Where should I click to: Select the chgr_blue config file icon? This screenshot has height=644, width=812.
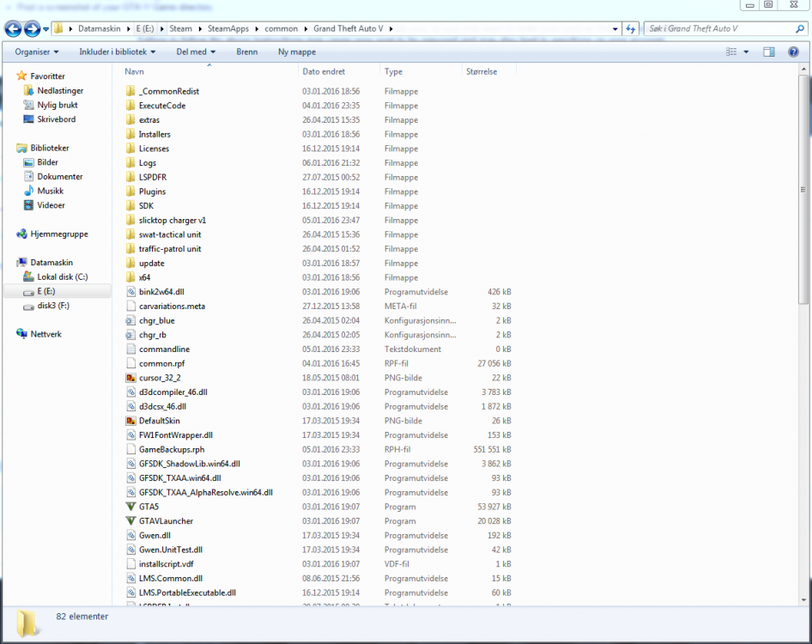[131, 320]
